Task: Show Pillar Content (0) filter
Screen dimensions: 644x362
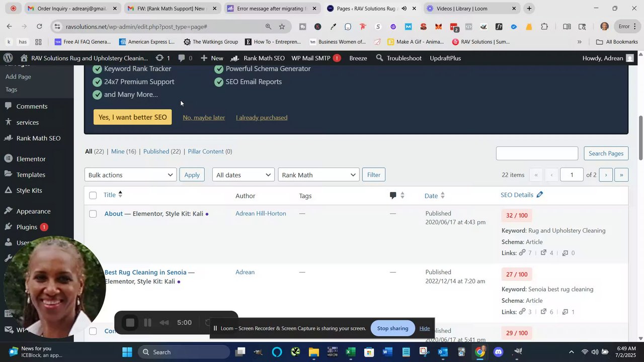Action: pyautogui.click(x=210, y=151)
